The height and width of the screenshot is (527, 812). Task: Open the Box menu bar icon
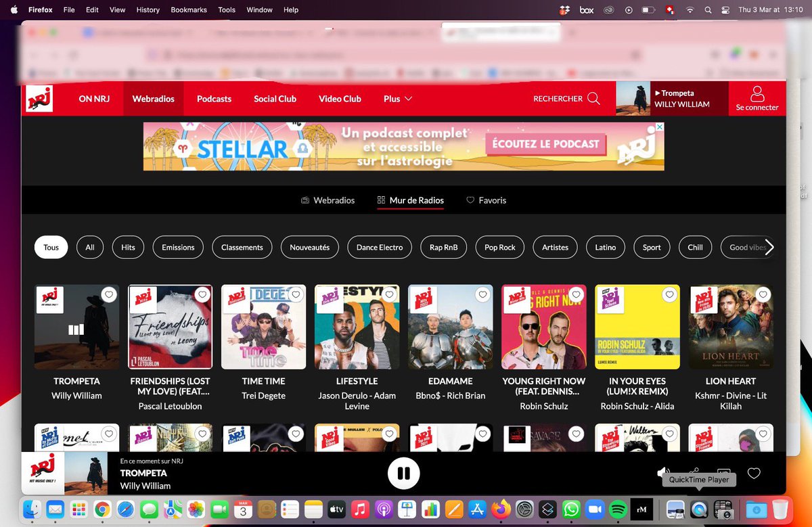click(587, 10)
